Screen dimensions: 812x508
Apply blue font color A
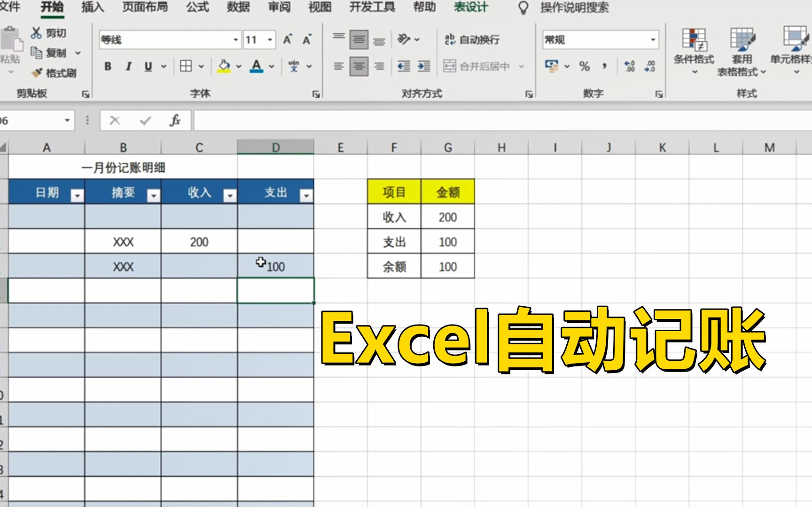[x=257, y=66]
